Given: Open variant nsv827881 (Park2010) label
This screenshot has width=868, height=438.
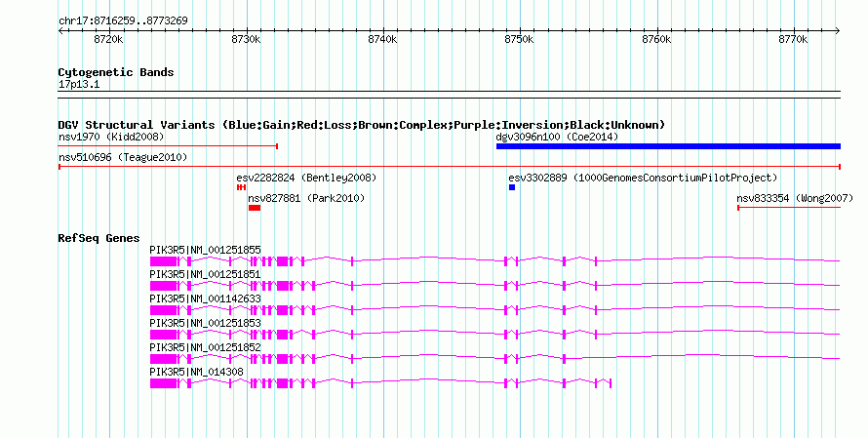Looking at the screenshot, I should (306, 198).
